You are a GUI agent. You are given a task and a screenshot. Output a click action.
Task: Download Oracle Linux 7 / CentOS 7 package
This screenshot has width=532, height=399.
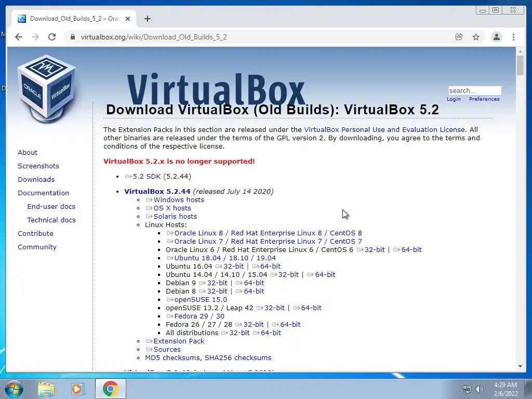coord(268,241)
